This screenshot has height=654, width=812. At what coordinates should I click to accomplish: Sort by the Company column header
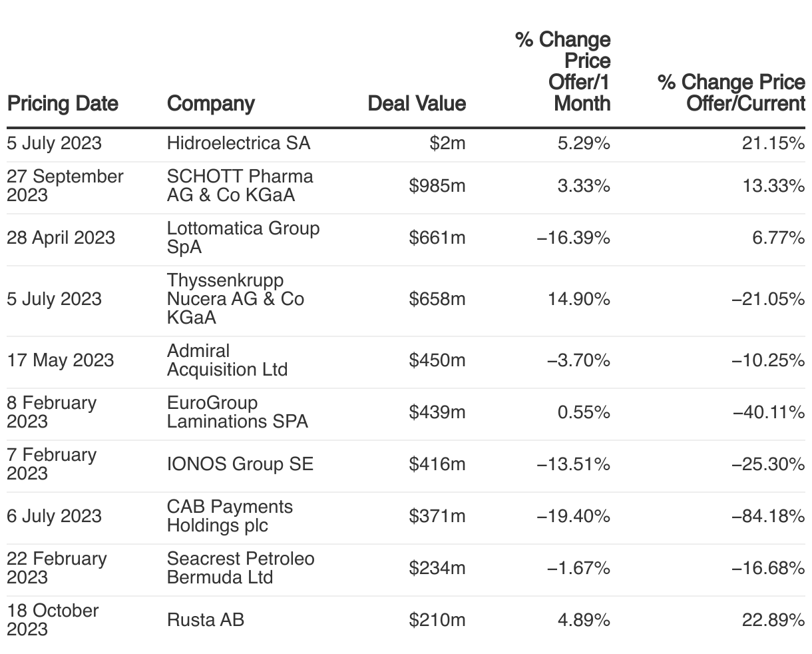click(210, 103)
